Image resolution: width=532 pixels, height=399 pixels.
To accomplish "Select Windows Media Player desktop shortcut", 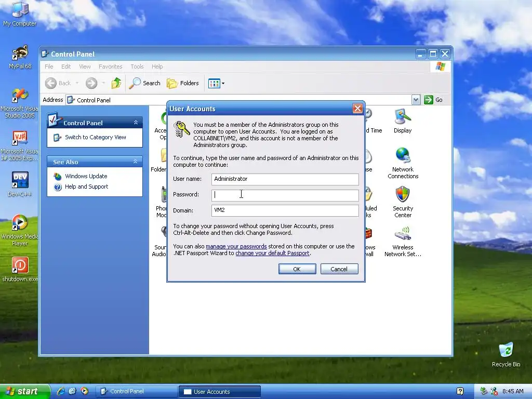I will [x=19, y=230].
